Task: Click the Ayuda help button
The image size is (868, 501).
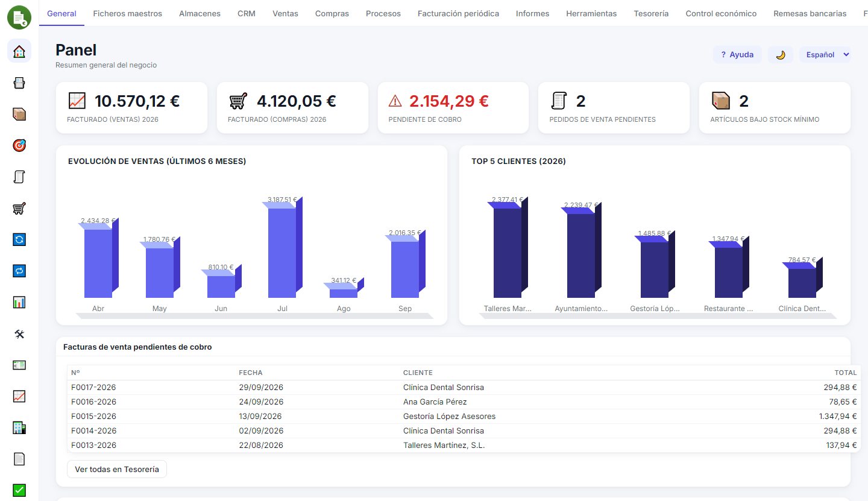Action: click(x=737, y=54)
